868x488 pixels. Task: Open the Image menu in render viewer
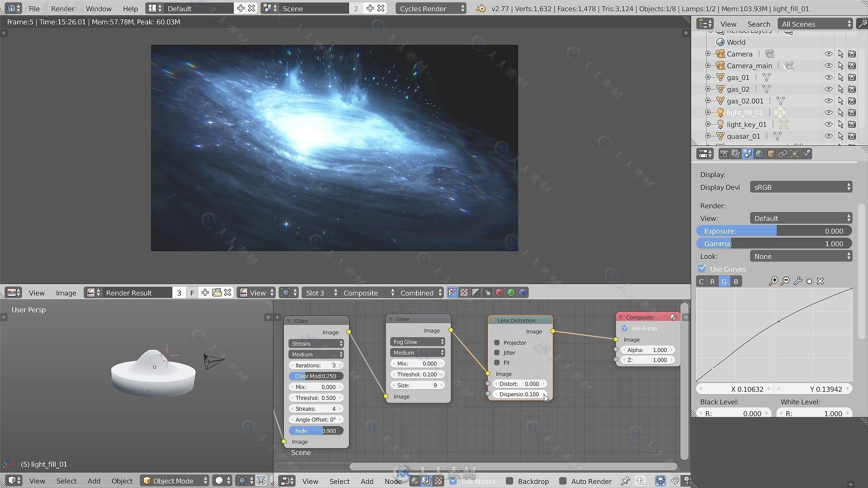[x=65, y=292]
